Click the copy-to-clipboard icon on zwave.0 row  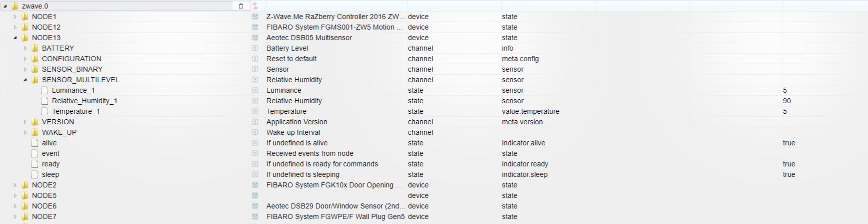pos(241,6)
